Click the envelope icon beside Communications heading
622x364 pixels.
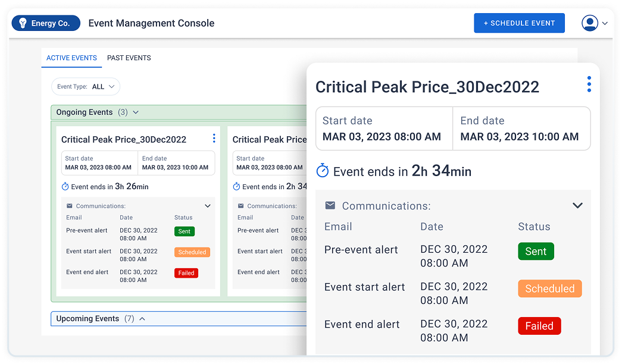click(x=330, y=205)
